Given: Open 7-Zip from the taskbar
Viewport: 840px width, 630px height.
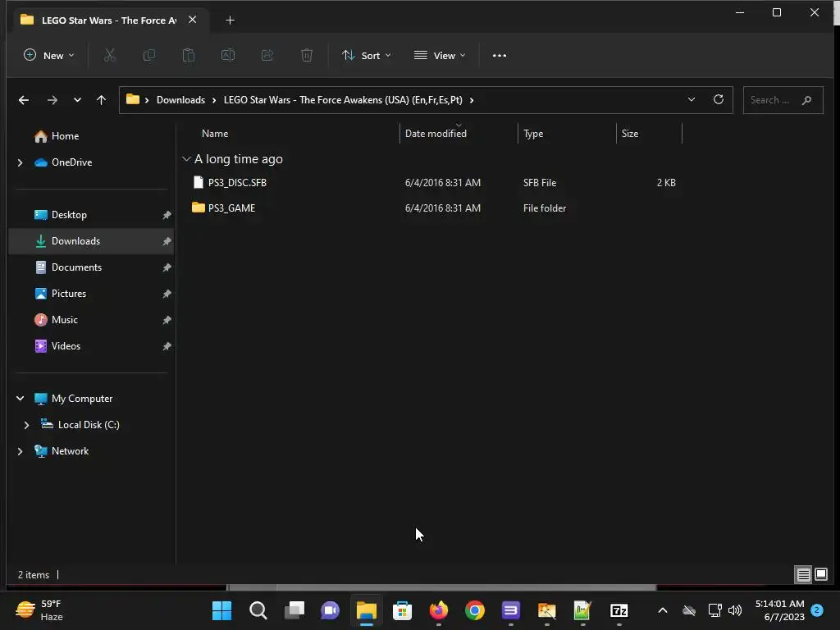Looking at the screenshot, I should tap(619, 610).
